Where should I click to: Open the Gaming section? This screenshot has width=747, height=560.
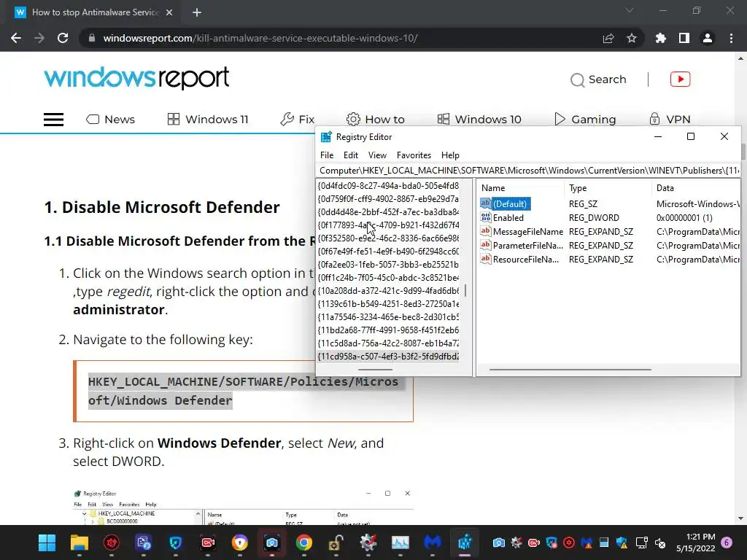(x=585, y=119)
